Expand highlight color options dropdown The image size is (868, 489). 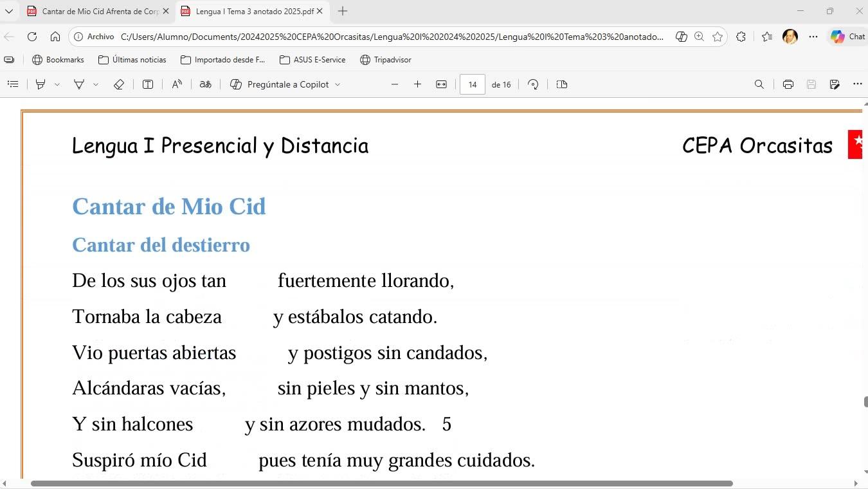point(57,84)
